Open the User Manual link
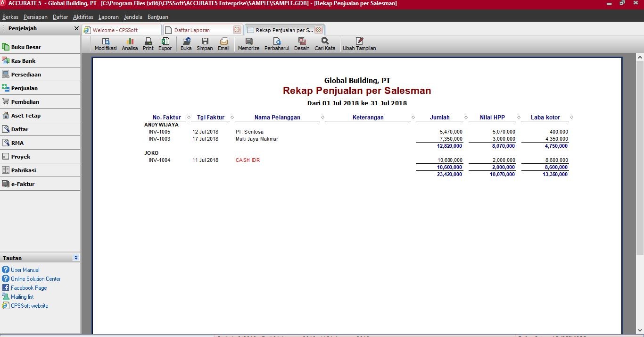The height and width of the screenshot is (337, 644). pyautogui.click(x=25, y=270)
